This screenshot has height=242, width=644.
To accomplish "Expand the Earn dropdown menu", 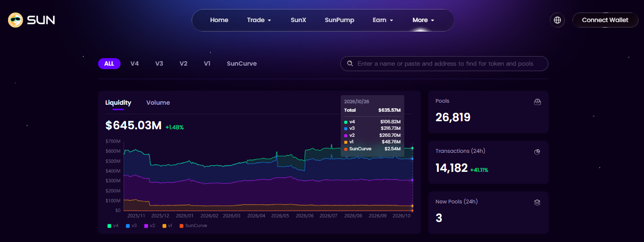I will click(383, 20).
